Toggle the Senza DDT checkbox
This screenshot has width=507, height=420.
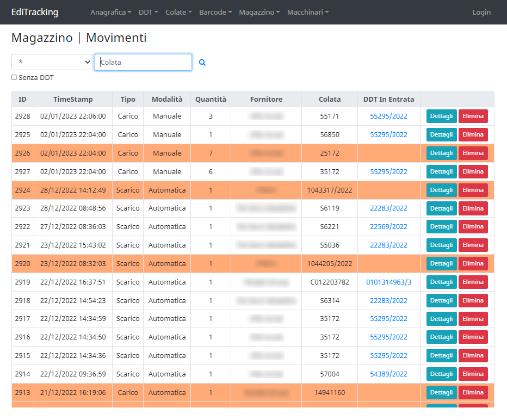coord(14,78)
